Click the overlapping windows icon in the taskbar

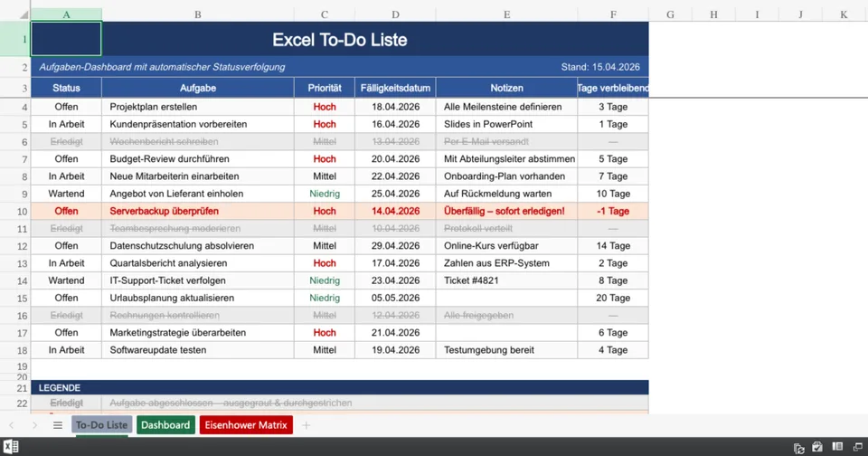pos(856,447)
